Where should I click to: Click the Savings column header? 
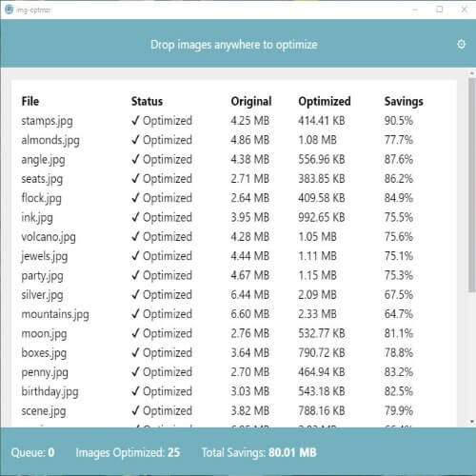click(x=404, y=102)
